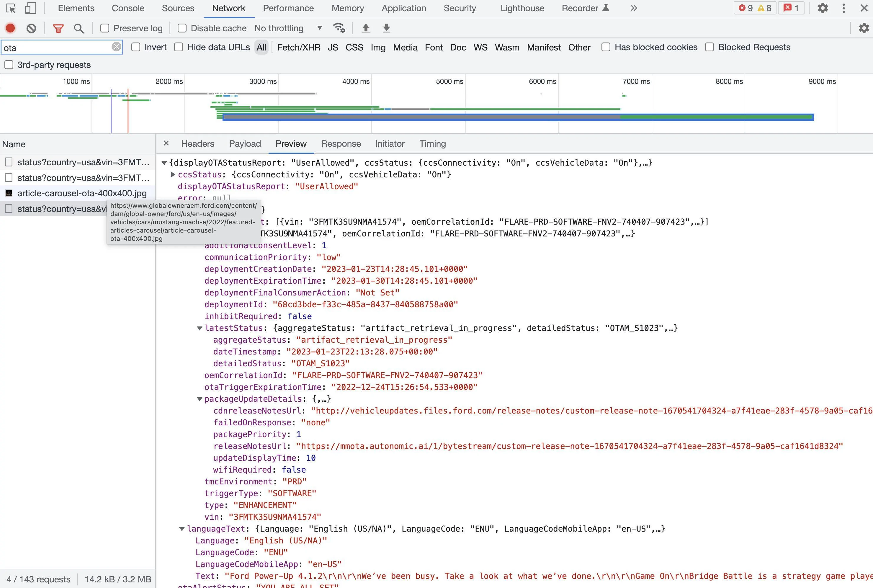Open the Sources panel tab
The height and width of the screenshot is (588, 873).
pos(178,8)
